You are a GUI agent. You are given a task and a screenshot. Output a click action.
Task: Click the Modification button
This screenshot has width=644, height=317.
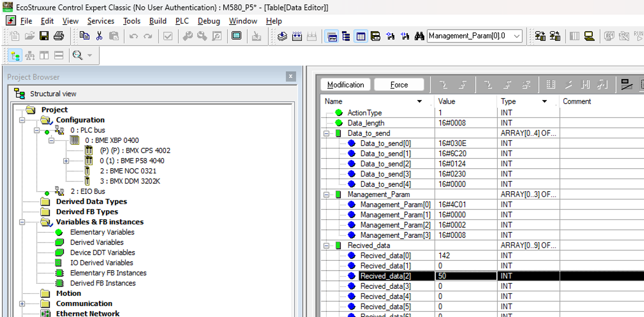tap(346, 85)
